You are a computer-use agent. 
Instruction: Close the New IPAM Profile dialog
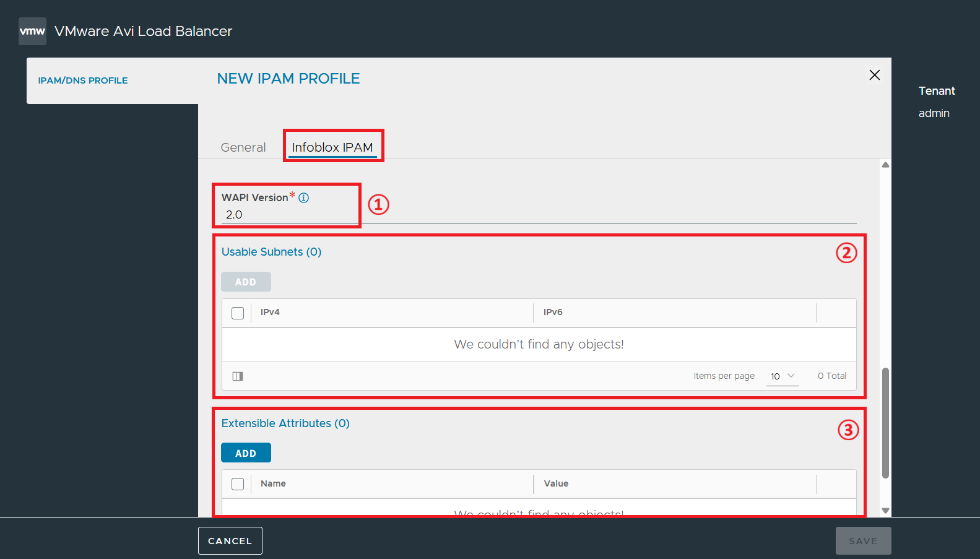(x=874, y=75)
